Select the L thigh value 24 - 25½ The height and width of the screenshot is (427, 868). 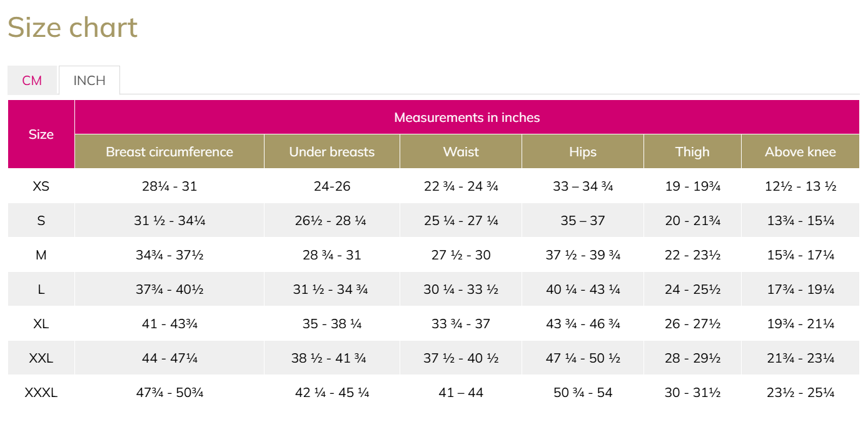pos(692,289)
